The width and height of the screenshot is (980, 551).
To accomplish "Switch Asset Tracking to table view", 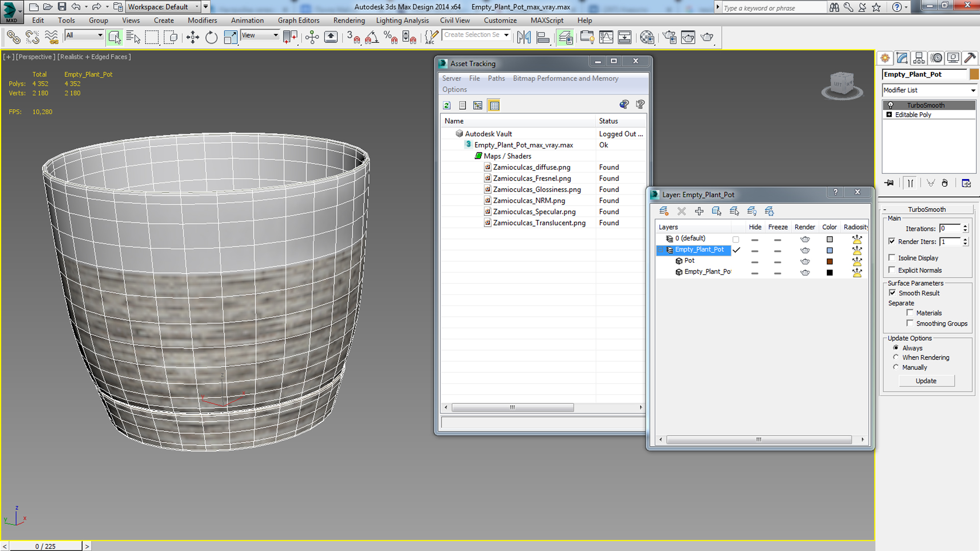I will coord(494,106).
